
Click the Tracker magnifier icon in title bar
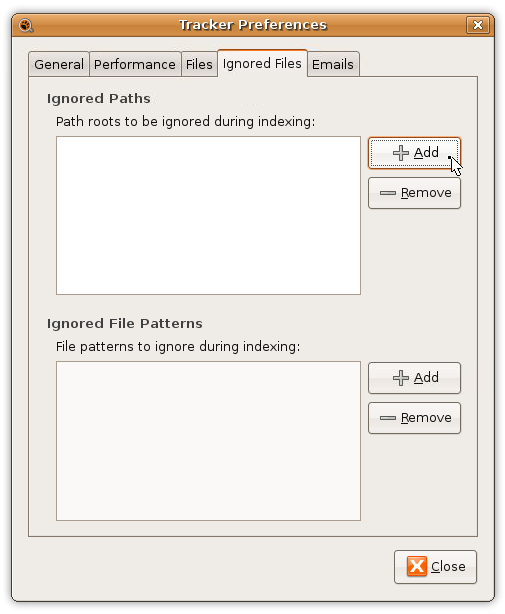tap(26, 25)
